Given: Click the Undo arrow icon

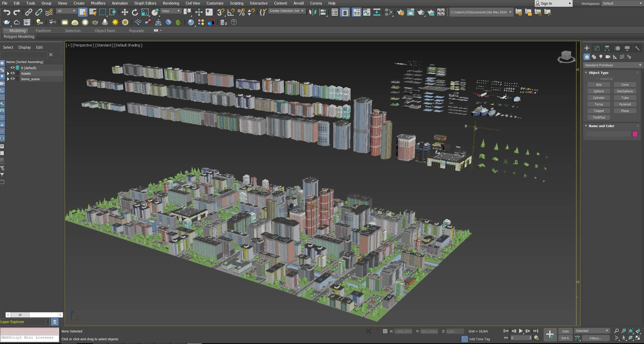Looking at the screenshot, I should tap(7, 12).
